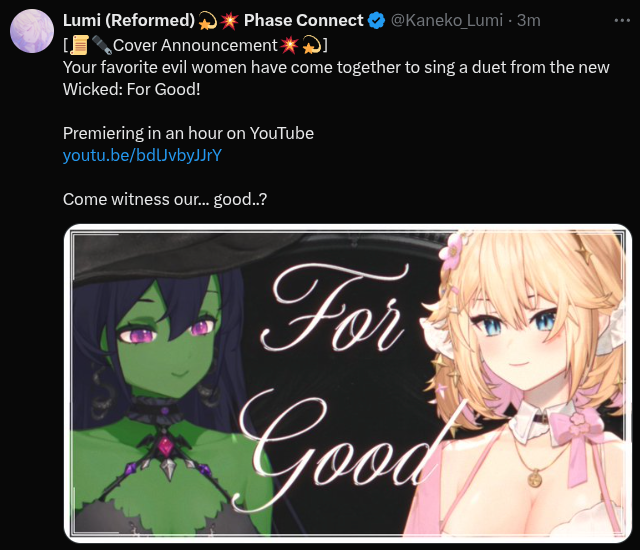Screen dimensions: 640x550
Task: Click the collision emoji beside Phase Connect
Action: (x=229, y=20)
